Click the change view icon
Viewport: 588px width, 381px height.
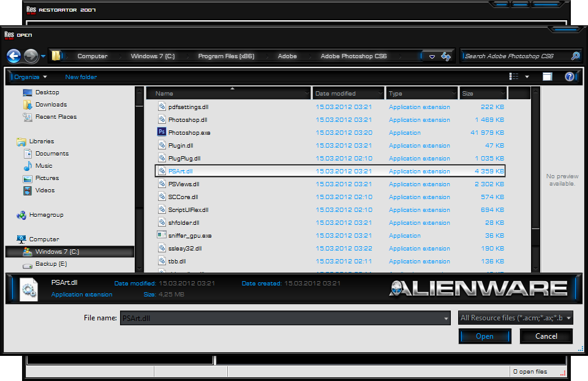[514, 77]
